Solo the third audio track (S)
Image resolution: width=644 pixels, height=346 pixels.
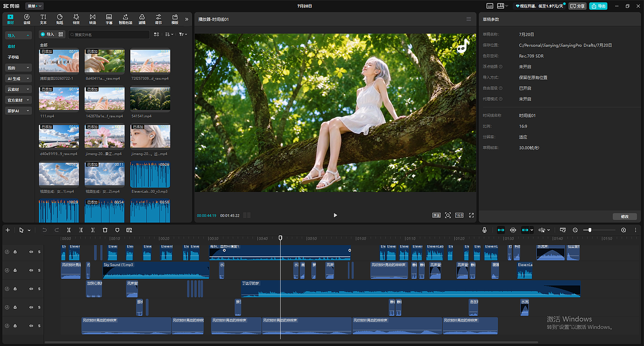tap(39, 289)
